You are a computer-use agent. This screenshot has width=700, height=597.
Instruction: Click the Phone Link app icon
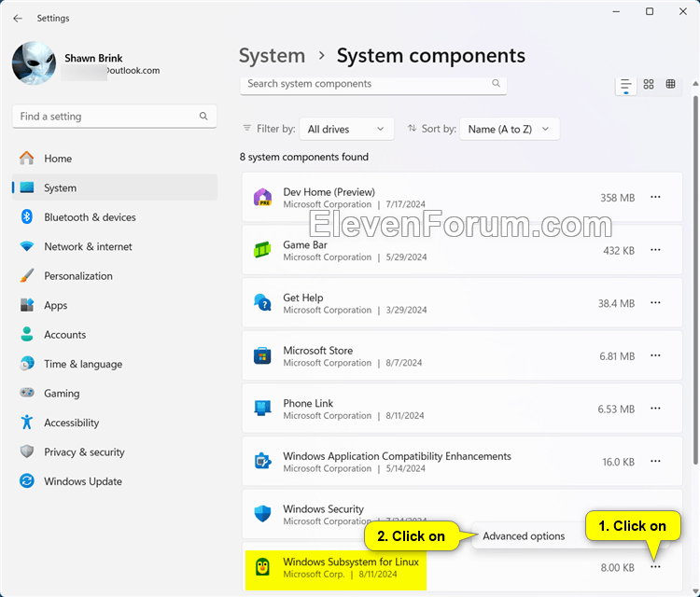pos(262,409)
